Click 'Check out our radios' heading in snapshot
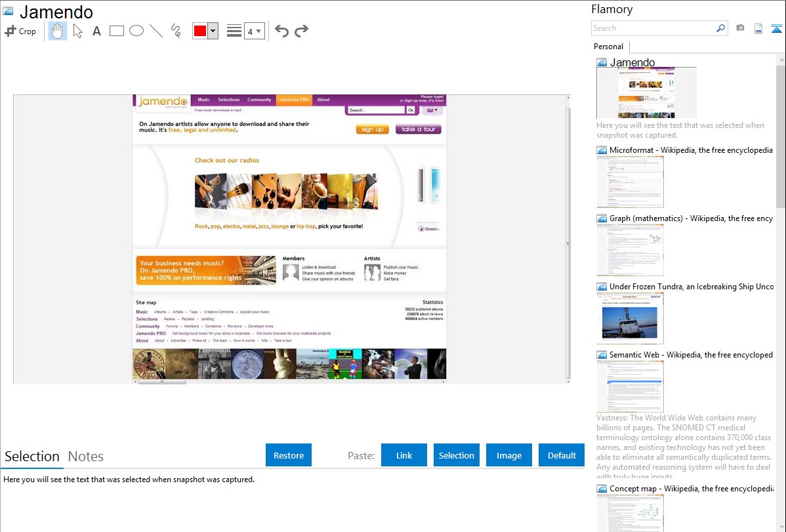Screen dimensions: 786x532 (226, 161)
